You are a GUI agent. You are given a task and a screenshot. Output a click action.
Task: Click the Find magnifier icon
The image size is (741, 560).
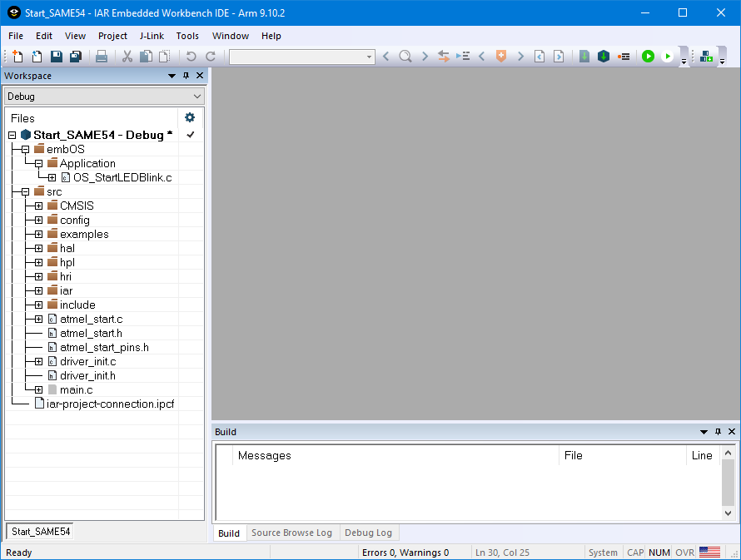pyautogui.click(x=405, y=57)
